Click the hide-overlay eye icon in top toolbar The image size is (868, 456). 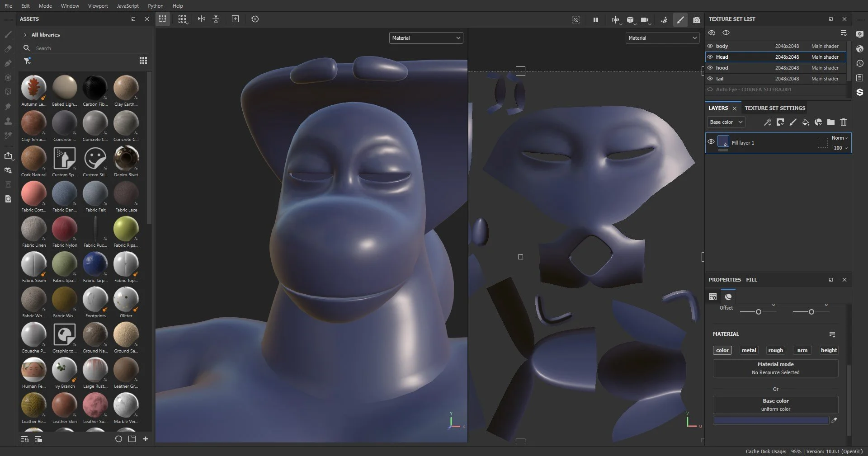click(576, 20)
